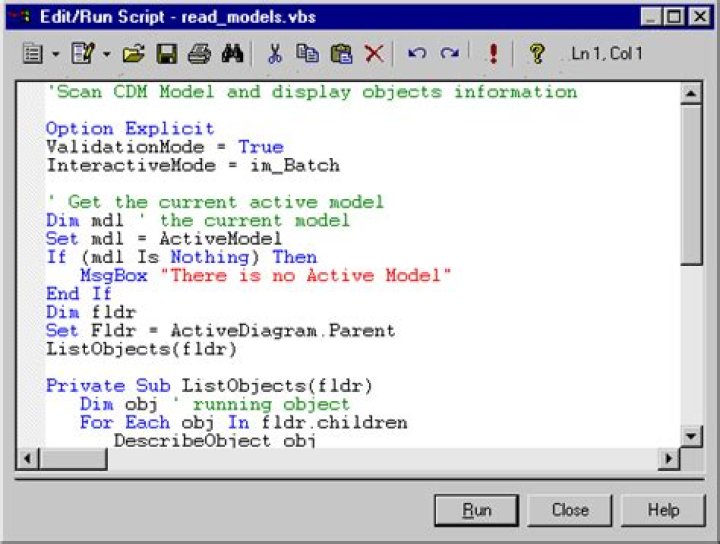The image size is (720, 544).
Task: Undo the last edit
Action: [417, 53]
